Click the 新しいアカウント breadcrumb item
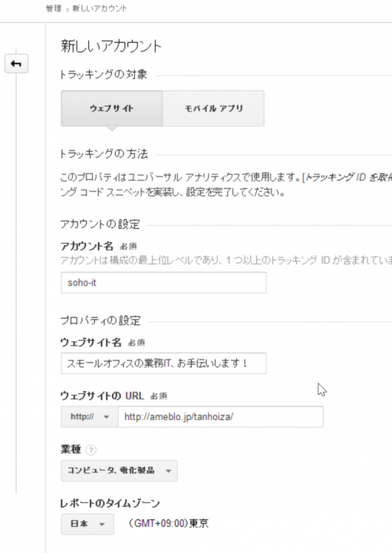 point(100,8)
